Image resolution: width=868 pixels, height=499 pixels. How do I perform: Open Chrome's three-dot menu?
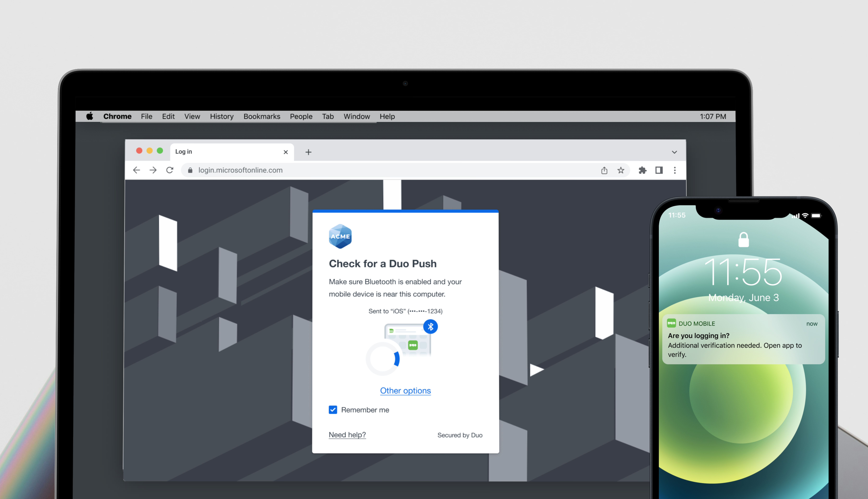pyautogui.click(x=675, y=170)
